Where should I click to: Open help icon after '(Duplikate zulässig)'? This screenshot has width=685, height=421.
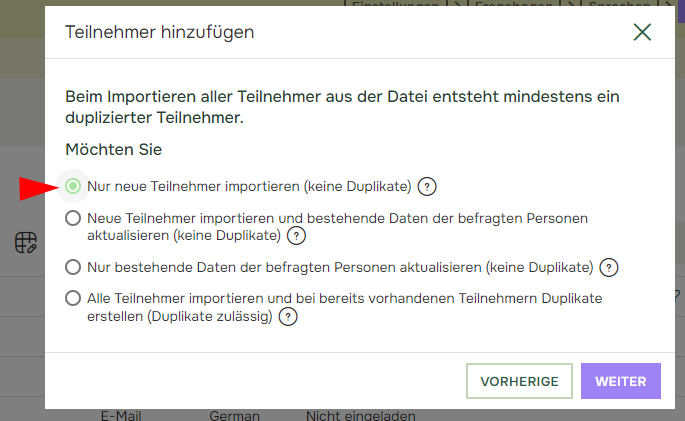[x=288, y=317]
